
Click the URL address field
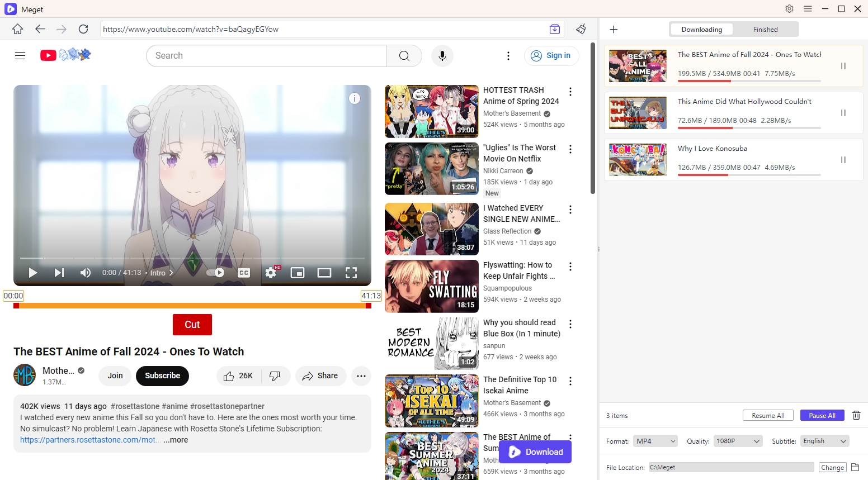[x=323, y=29]
